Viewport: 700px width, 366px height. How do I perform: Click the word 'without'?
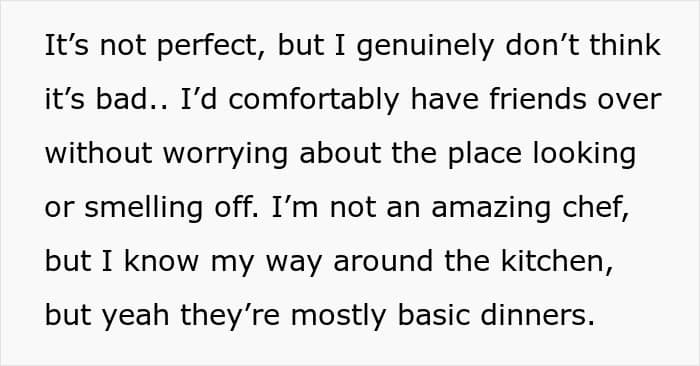coord(98,153)
